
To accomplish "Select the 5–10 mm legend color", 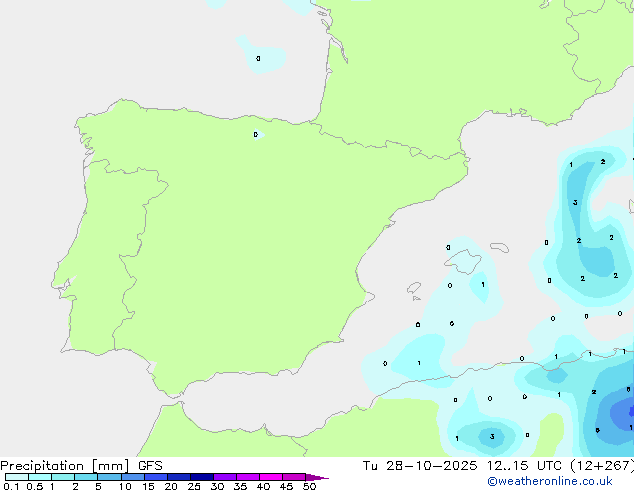I will 109,477.
